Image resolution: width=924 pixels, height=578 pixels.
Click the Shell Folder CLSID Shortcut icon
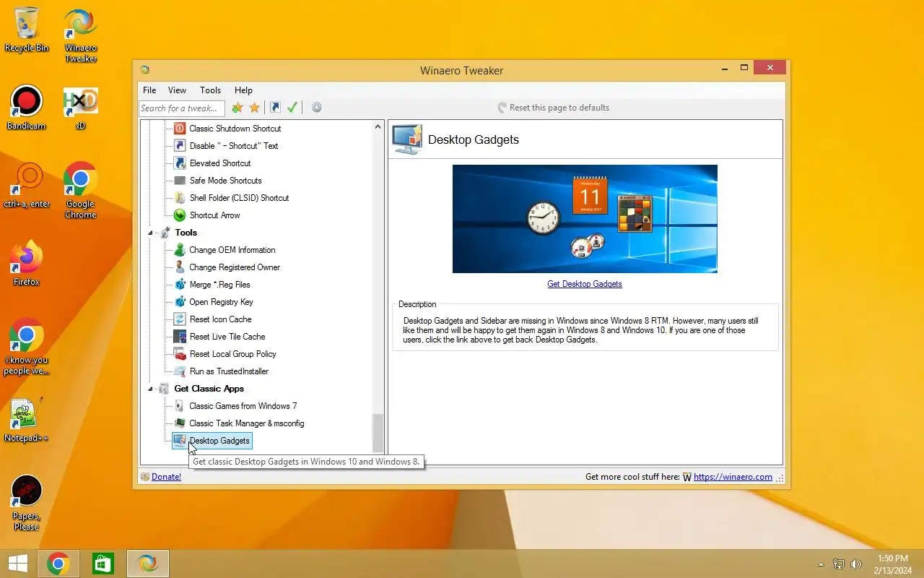pos(180,198)
